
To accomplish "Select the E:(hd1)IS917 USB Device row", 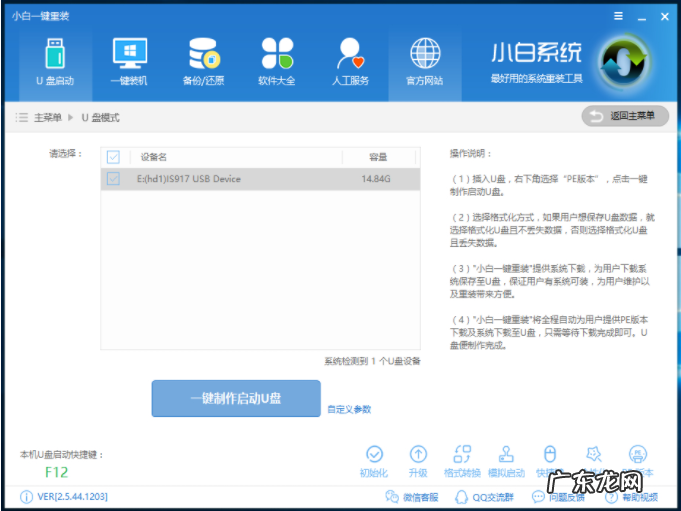I will pos(260,179).
